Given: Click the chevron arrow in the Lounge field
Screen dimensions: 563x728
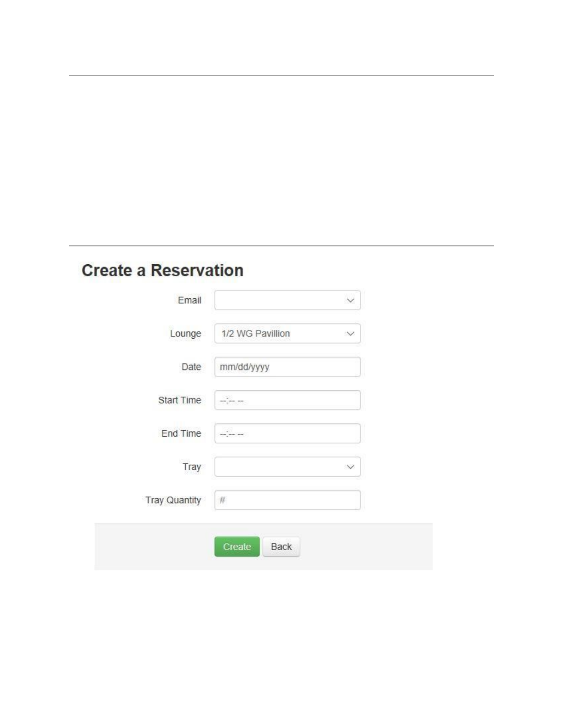Looking at the screenshot, I should tap(350, 334).
